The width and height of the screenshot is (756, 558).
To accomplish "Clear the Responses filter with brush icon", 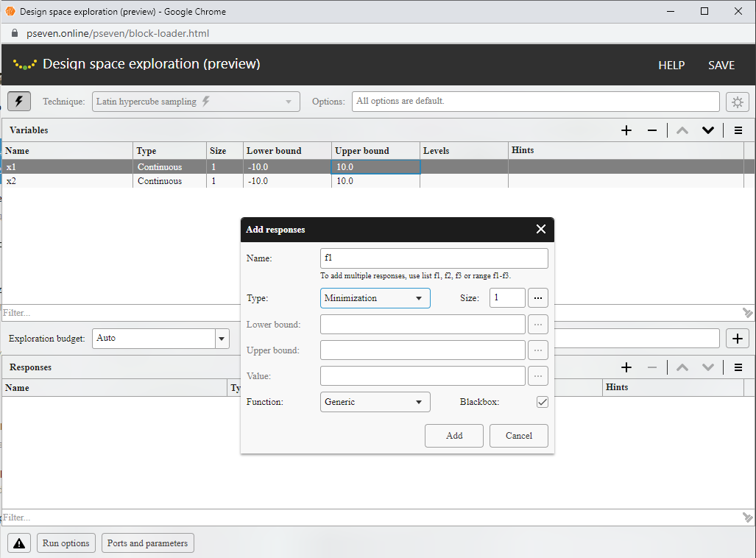I will pos(747,518).
